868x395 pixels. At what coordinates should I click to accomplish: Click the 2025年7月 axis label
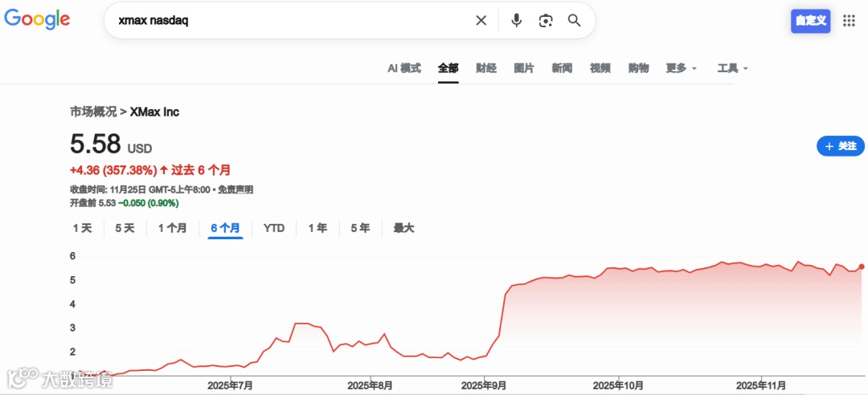231,385
